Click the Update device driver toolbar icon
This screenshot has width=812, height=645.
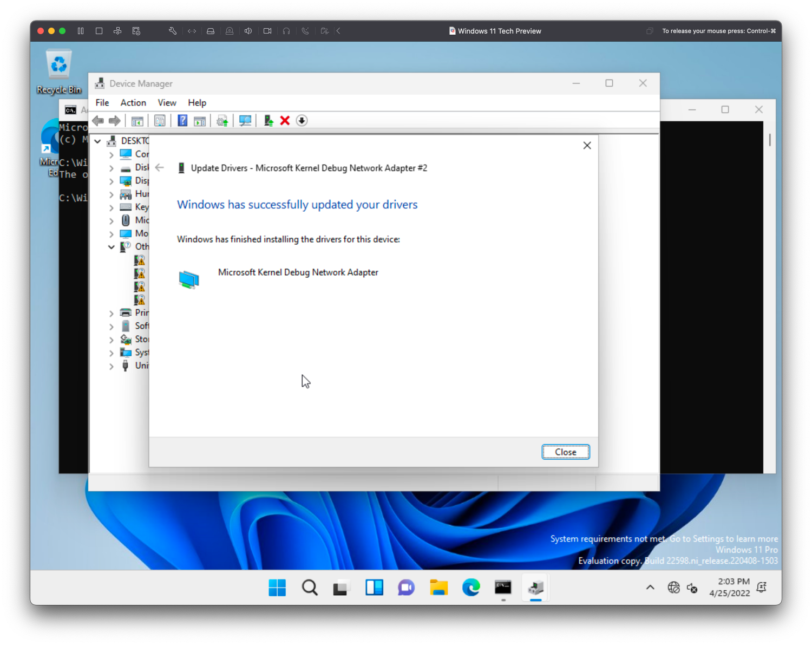[222, 121]
